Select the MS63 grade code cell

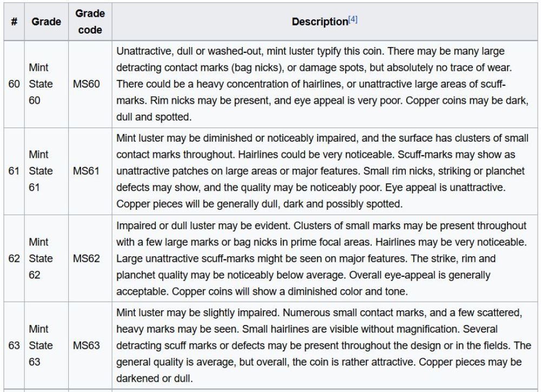click(x=90, y=345)
